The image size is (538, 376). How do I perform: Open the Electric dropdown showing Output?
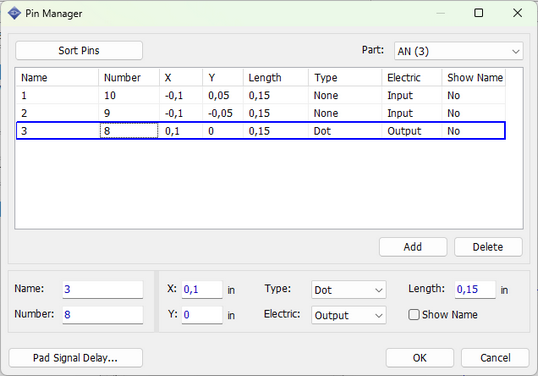[x=349, y=315]
